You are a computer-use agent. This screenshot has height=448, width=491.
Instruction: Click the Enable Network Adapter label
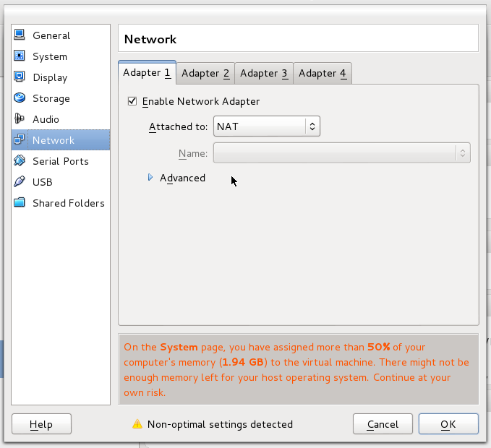(201, 102)
